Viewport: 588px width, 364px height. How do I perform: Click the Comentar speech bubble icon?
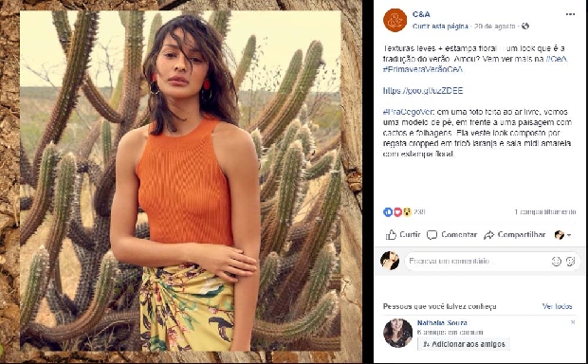[x=432, y=235]
